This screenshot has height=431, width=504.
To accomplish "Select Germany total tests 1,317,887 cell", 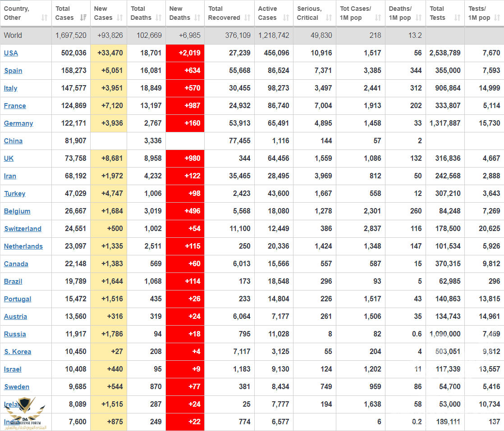I will [x=445, y=123].
